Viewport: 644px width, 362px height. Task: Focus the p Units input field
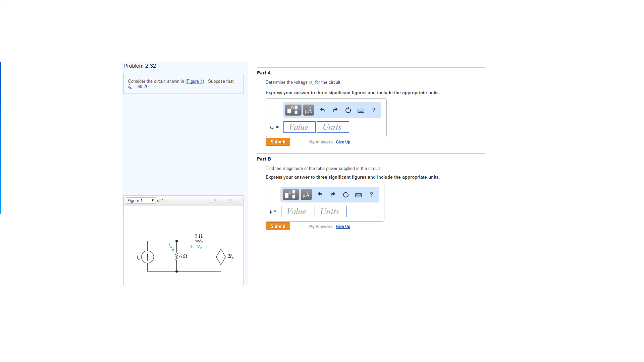[x=331, y=212]
